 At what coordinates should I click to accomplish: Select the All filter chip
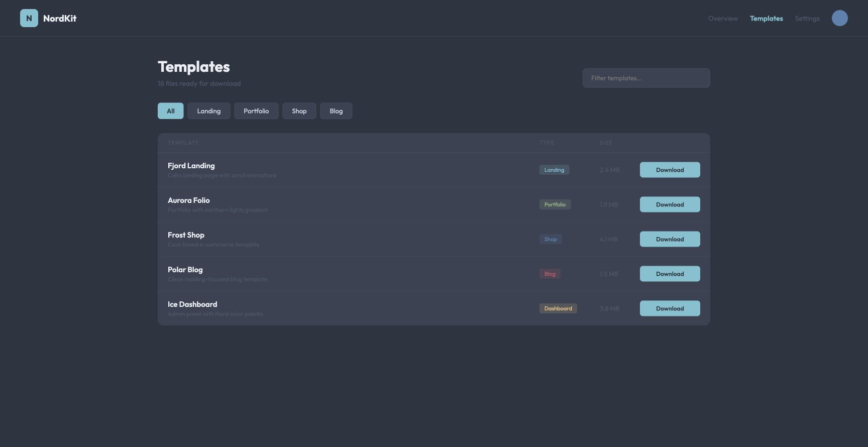pos(171,111)
